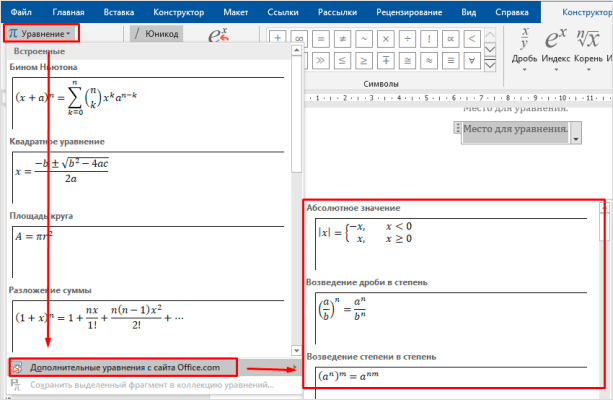Insert the identical-to triple bar symbol

point(450,61)
